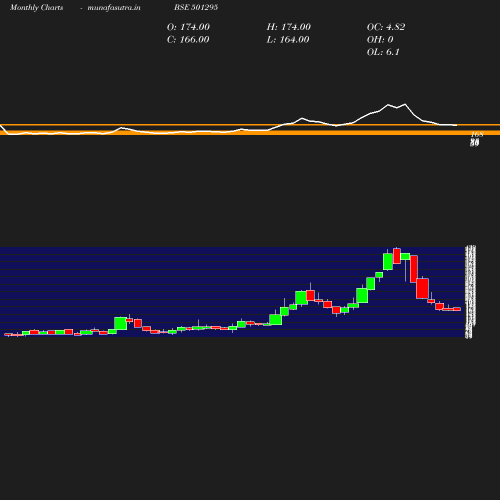The width and height of the screenshot is (500, 500).
Task: Click the open value 'O: 174.00'
Action: pyautogui.click(x=188, y=27)
